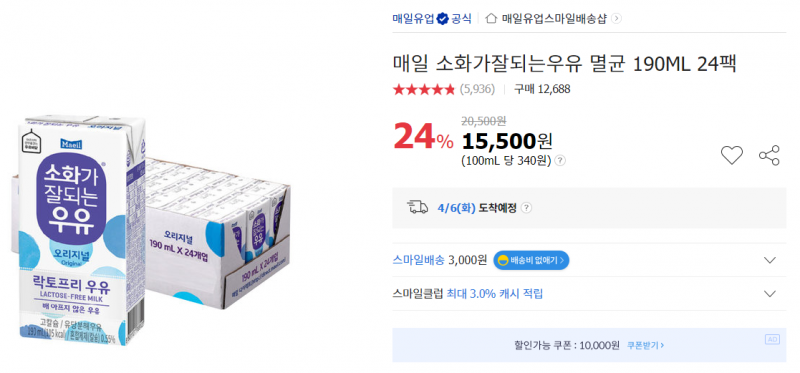The height and width of the screenshot is (373, 800).
Task: Click the 배송비 없애기 button
Action: tap(531, 260)
